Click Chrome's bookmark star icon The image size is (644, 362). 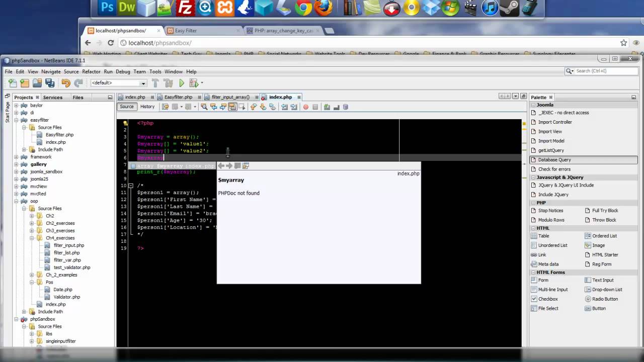tap(623, 43)
